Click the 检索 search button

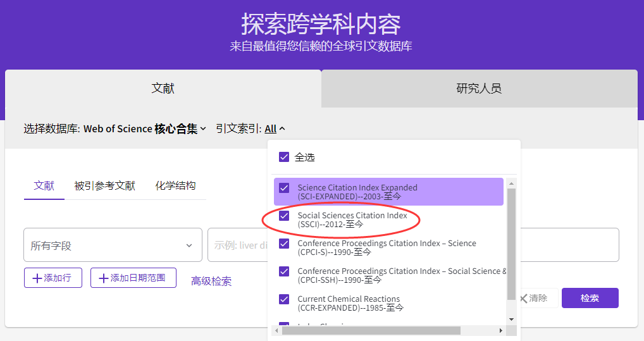click(x=590, y=298)
